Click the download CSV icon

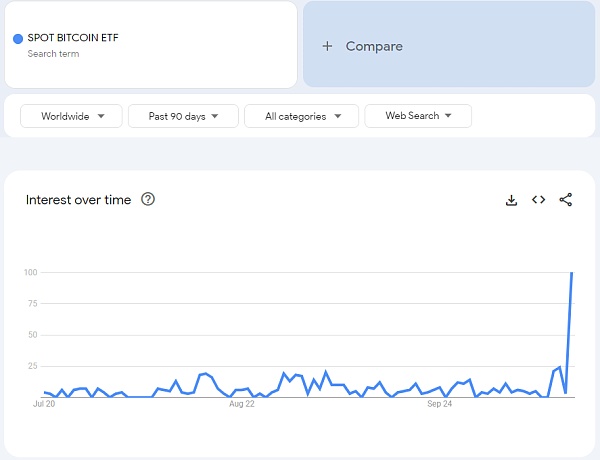[511, 200]
